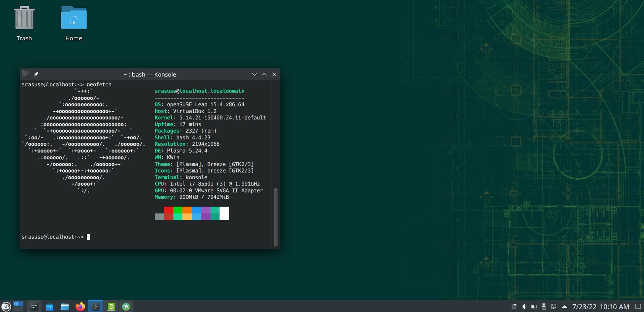The image size is (644, 312).
Task: Click the text "srasuse@localhost.localdomain"
Action: click(x=199, y=91)
